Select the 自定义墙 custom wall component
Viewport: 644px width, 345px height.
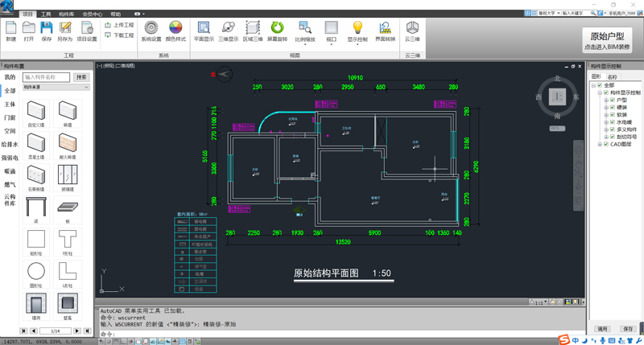pos(36,113)
